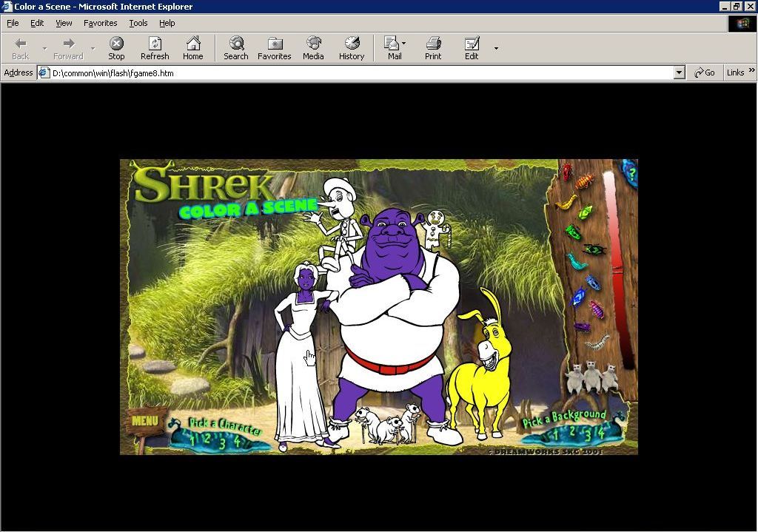
Task: Open the address bar dropdown arrow
Action: pyautogui.click(x=680, y=73)
